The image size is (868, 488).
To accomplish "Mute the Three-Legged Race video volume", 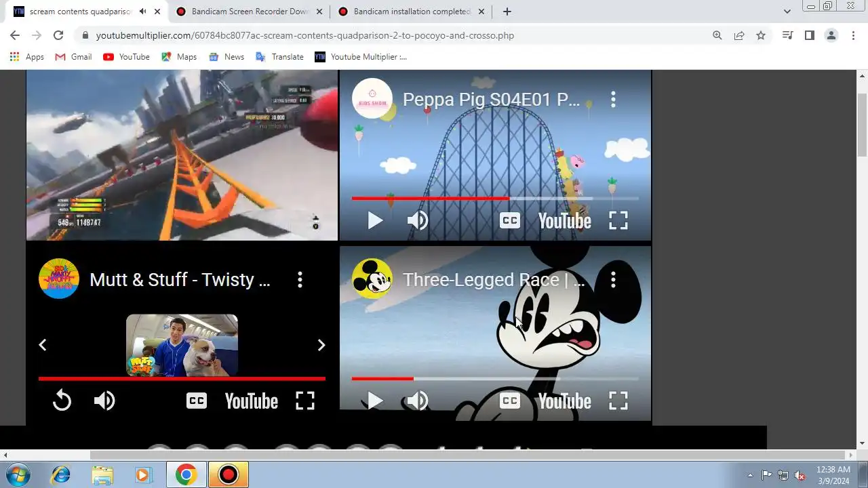I will tap(417, 401).
